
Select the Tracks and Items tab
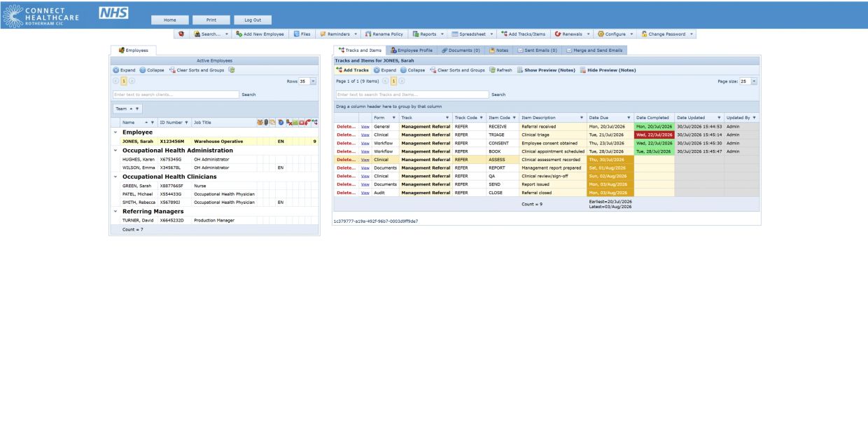(360, 50)
